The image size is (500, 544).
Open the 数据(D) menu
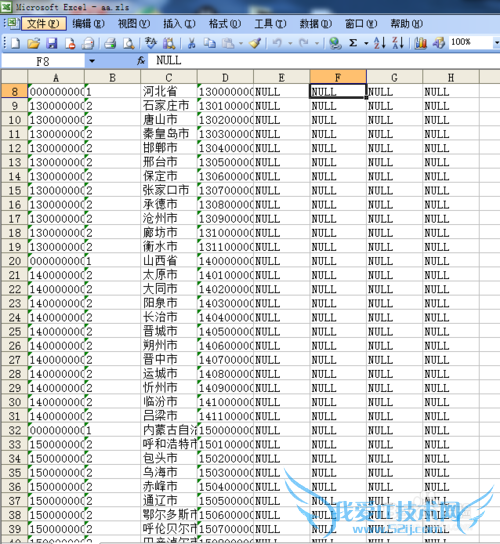316,24
